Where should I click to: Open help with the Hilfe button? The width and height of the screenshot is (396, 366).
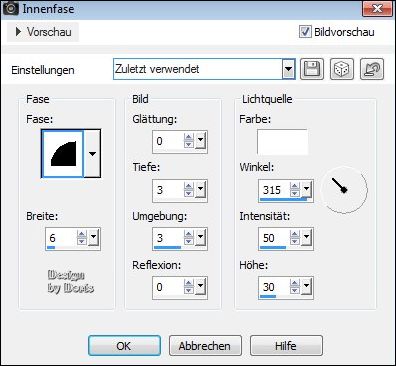(286, 346)
